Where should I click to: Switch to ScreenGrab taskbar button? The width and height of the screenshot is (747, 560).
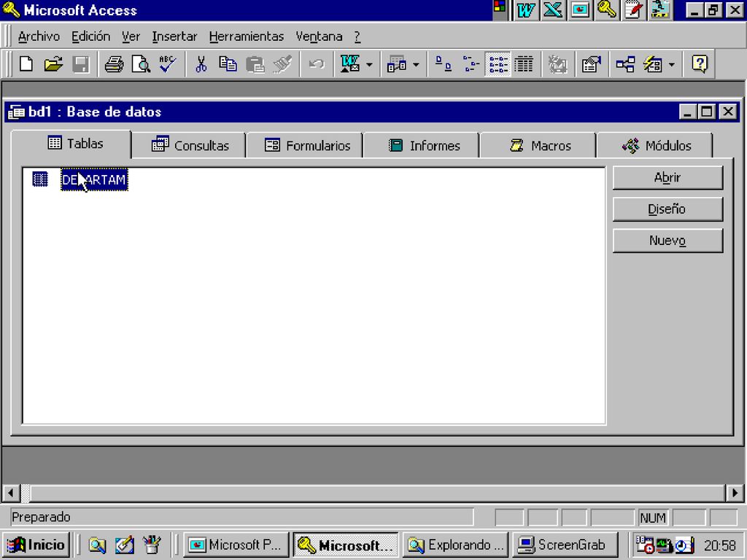coord(565,545)
